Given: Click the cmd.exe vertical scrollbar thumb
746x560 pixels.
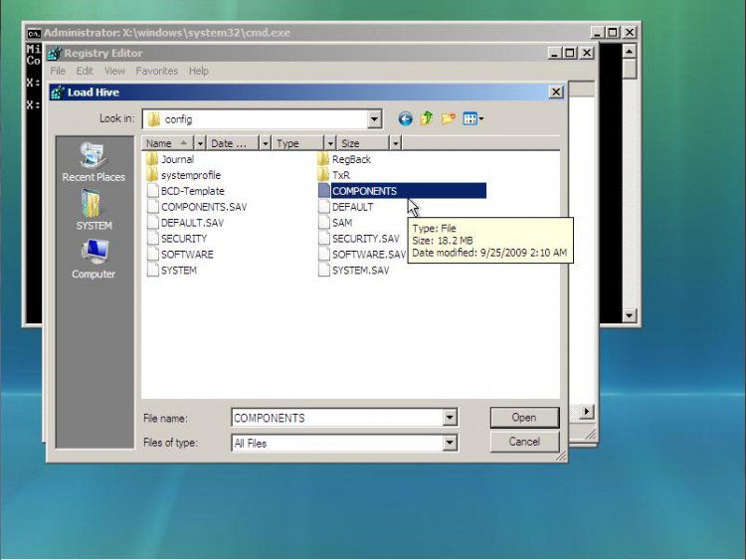Looking at the screenshot, I should (630, 69).
